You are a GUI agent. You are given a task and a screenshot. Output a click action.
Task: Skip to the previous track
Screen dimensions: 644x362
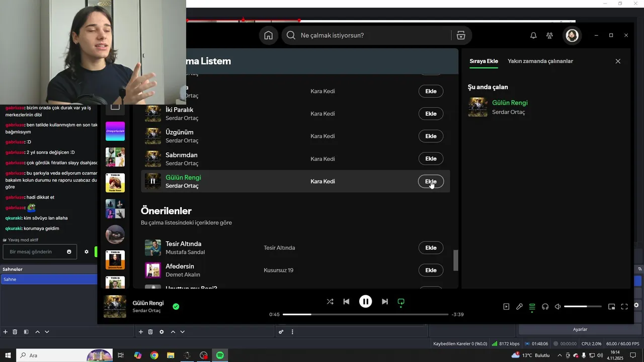click(346, 302)
